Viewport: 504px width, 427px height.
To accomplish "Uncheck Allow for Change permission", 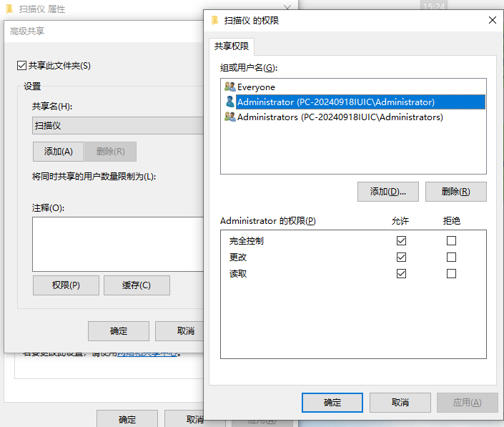I will pos(401,257).
